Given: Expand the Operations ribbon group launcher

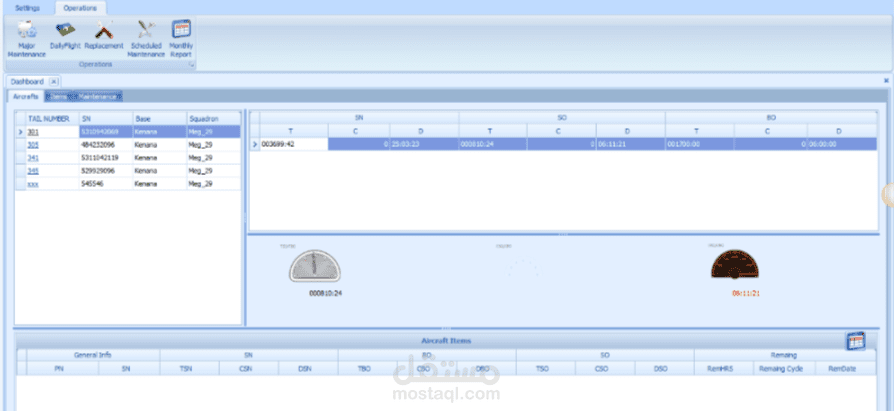Looking at the screenshot, I should tap(192, 65).
